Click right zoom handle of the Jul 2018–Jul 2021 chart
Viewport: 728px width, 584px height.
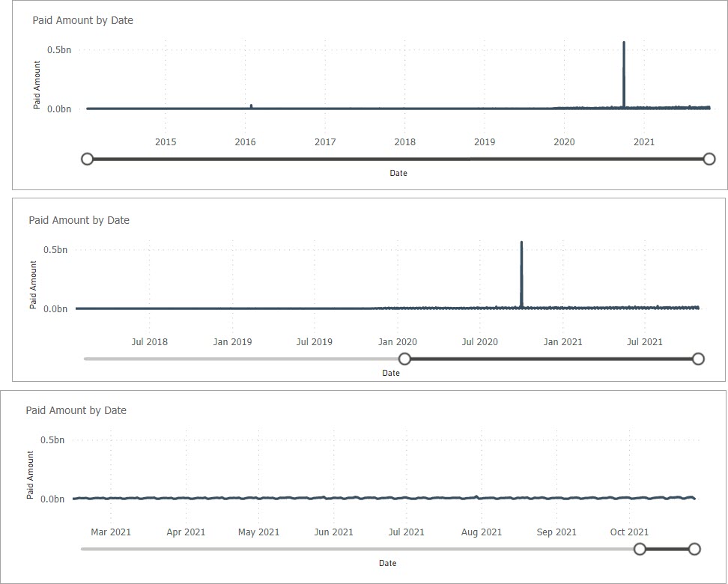(698, 359)
